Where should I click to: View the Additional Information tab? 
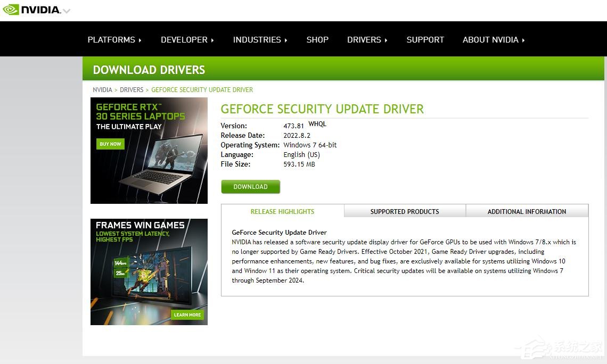tap(527, 212)
